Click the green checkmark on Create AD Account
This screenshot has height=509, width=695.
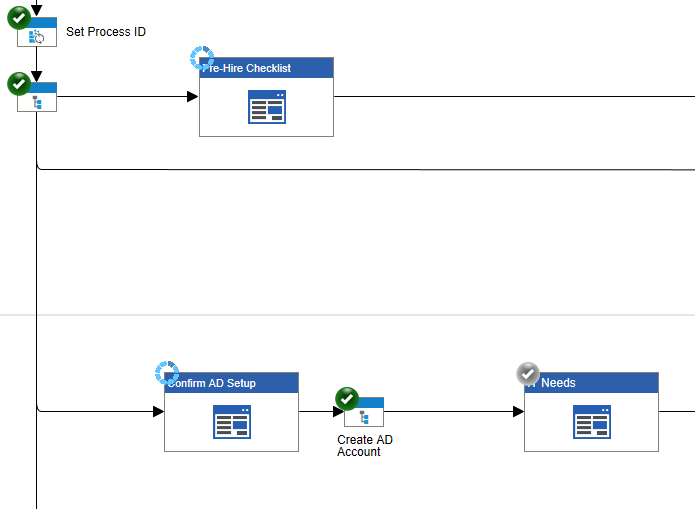[346, 398]
